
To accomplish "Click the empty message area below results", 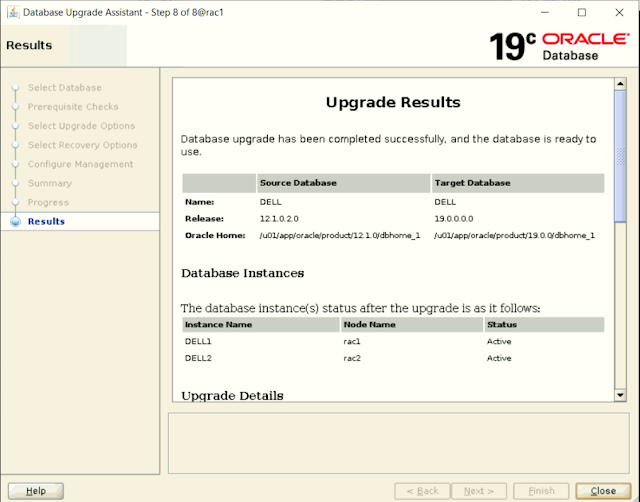I will point(399,443).
